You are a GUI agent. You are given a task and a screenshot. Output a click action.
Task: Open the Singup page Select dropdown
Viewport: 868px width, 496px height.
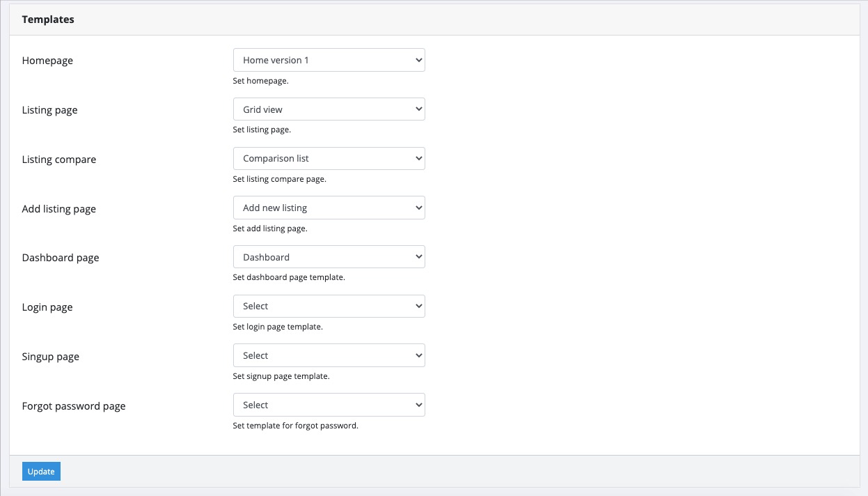[x=329, y=355]
